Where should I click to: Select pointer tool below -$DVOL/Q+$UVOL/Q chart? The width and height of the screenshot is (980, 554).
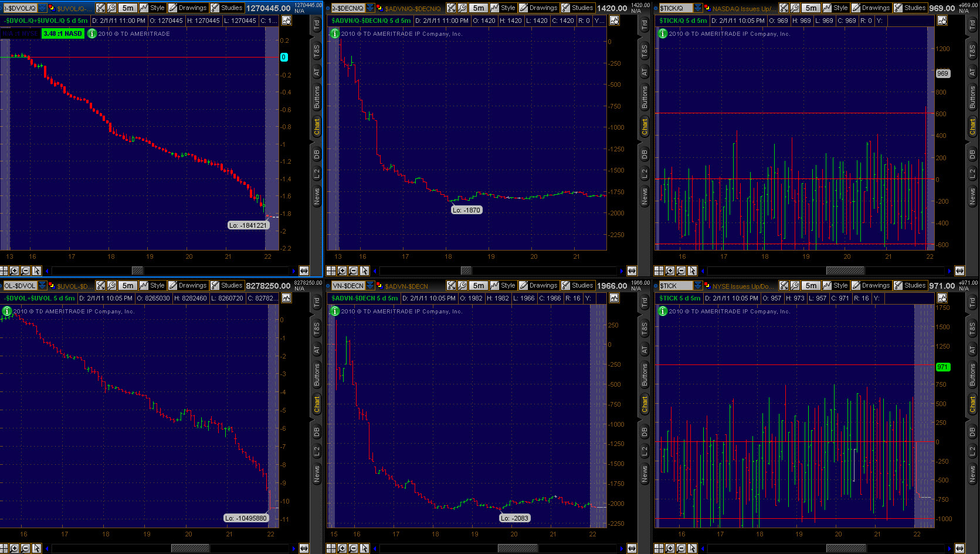pos(37,271)
